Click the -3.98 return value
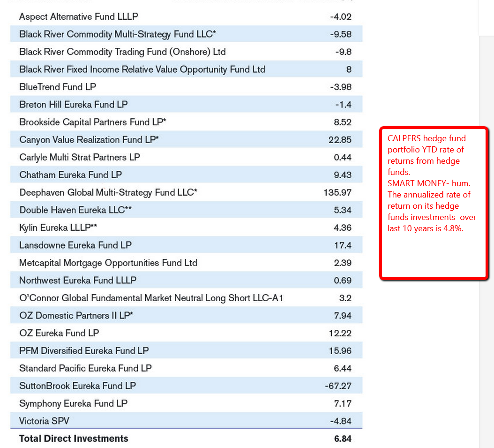The height and width of the screenshot is (448, 494). tap(341, 87)
